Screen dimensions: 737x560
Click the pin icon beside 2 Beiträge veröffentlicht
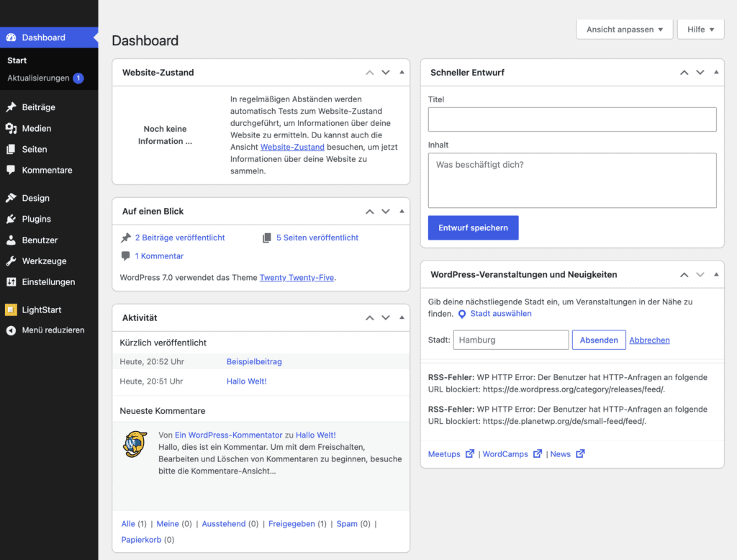pyautogui.click(x=125, y=238)
